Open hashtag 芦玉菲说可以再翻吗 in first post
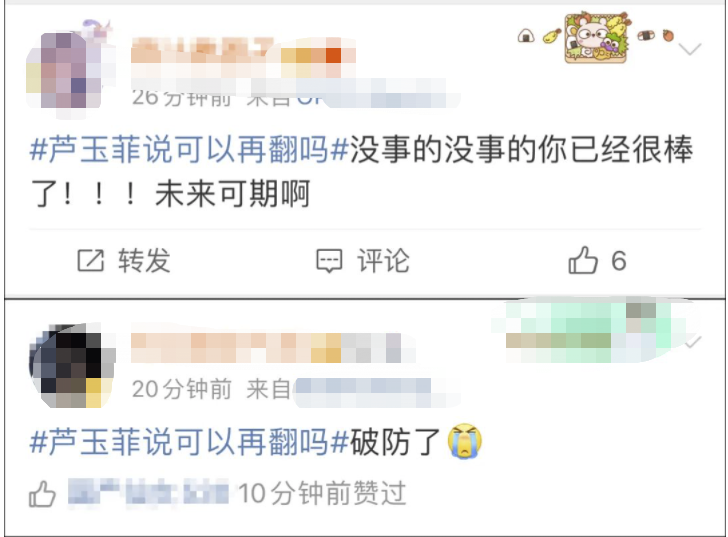This screenshot has width=728, height=537. pos(189,150)
